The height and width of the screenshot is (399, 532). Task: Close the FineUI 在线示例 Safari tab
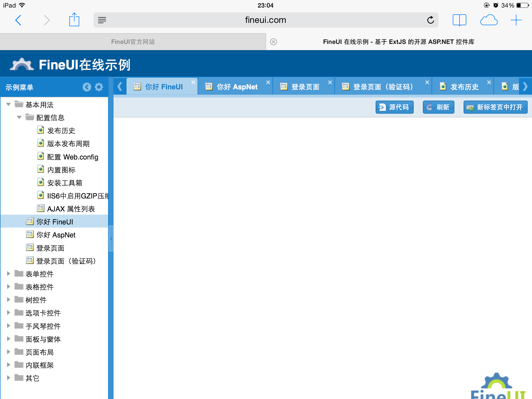(274, 42)
